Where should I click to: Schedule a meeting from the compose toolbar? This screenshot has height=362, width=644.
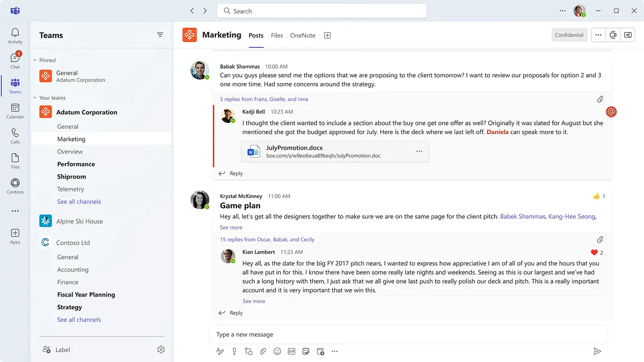pos(320,351)
